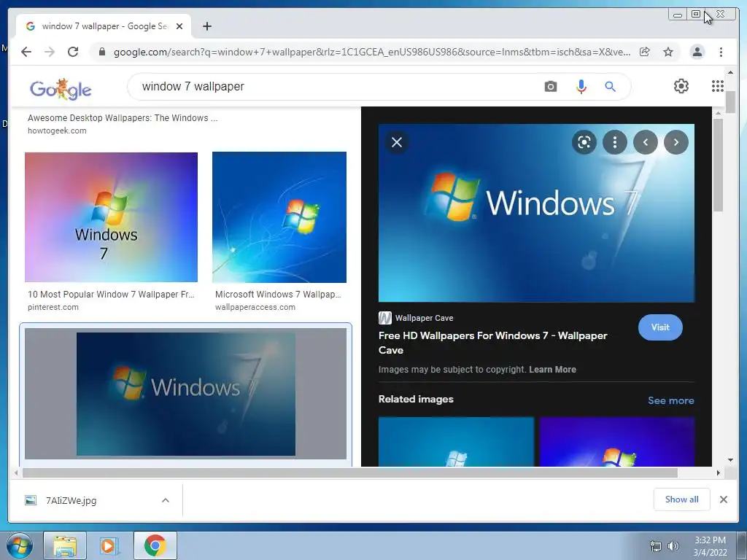Open Chrome three-dot menu
Viewport: 747px width, 560px height.
721,52
